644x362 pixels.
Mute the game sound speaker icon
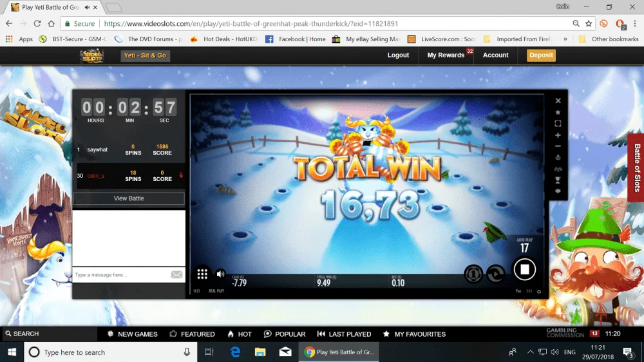pyautogui.click(x=220, y=274)
